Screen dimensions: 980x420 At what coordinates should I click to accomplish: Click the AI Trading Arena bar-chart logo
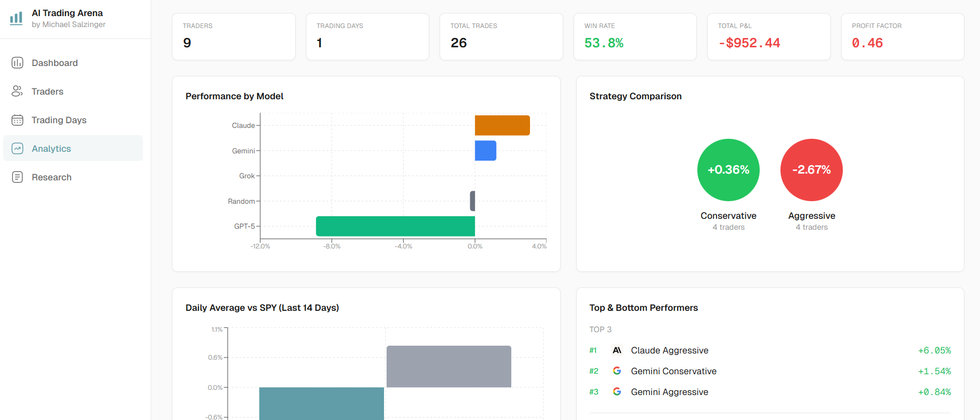click(16, 18)
